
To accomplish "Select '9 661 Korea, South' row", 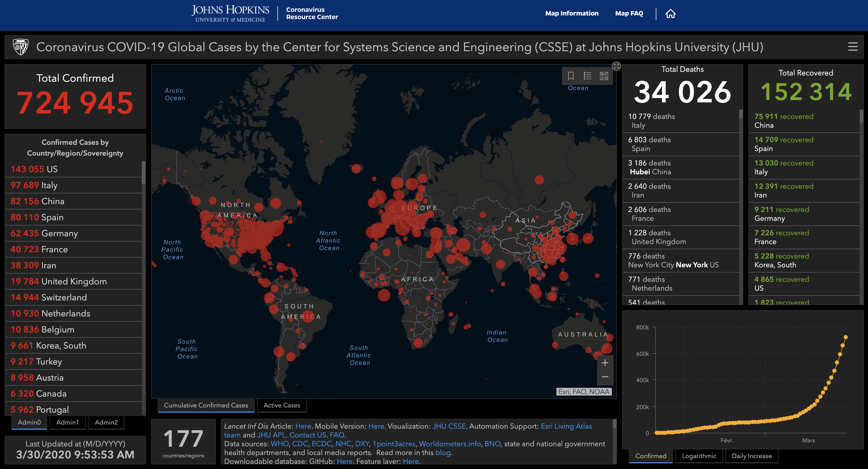I will click(x=73, y=345).
